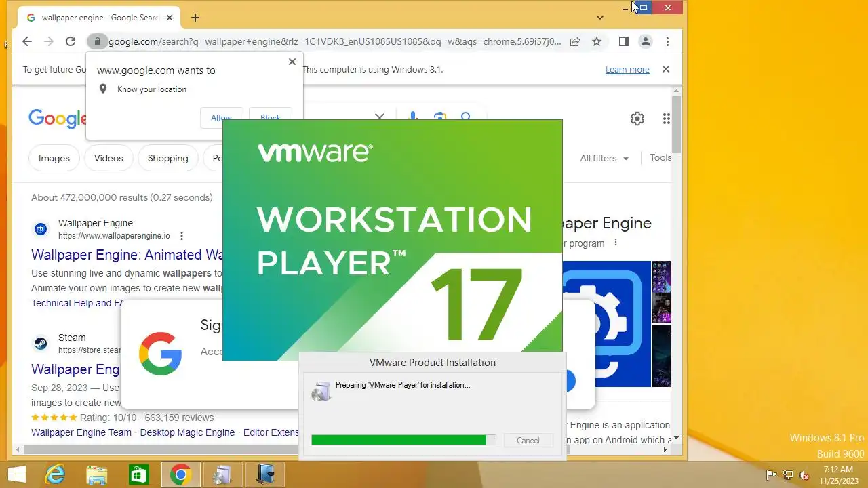Image resolution: width=868 pixels, height=488 pixels.
Task: Open a new Chrome tab
Action: pos(195,18)
